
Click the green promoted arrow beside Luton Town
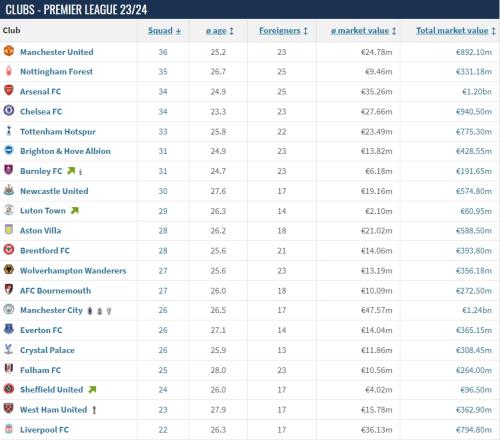[75, 211]
